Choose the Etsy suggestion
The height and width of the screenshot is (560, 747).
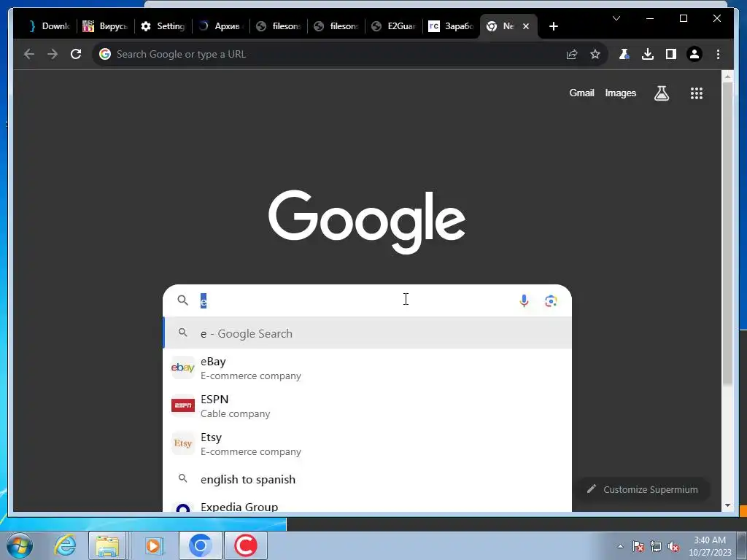[367, 444]
